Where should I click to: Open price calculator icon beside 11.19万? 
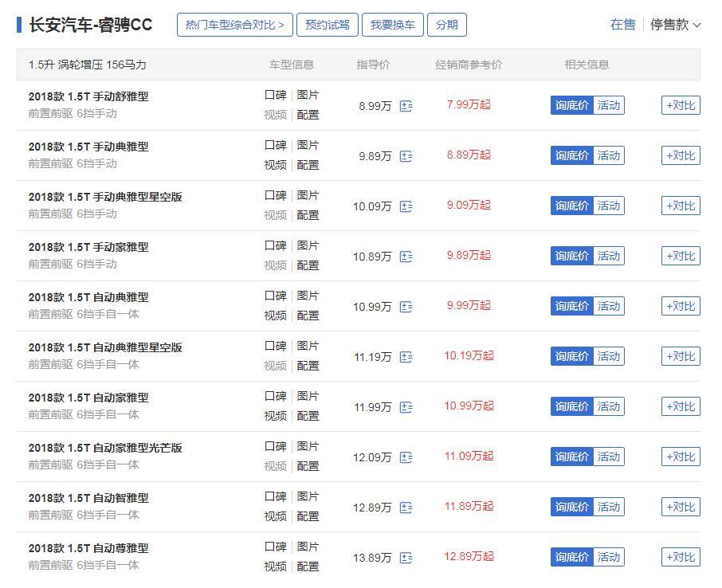pos(406,357)
